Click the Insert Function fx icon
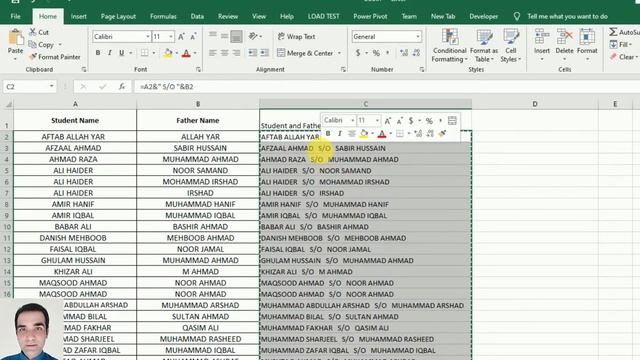Screen dimensions: 640x360 coord(122,87)
